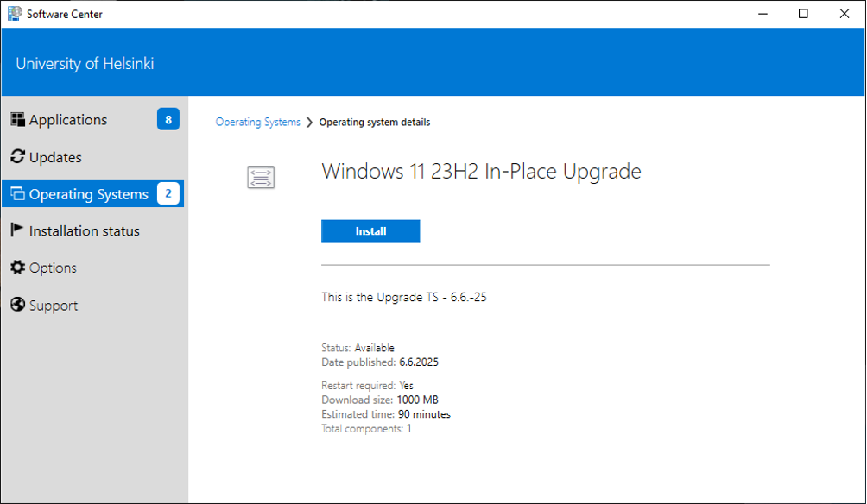The width and height of the screenshot is (867, 504).
Task: Click the Estimated time 90 minutes value
Action: 424,414
